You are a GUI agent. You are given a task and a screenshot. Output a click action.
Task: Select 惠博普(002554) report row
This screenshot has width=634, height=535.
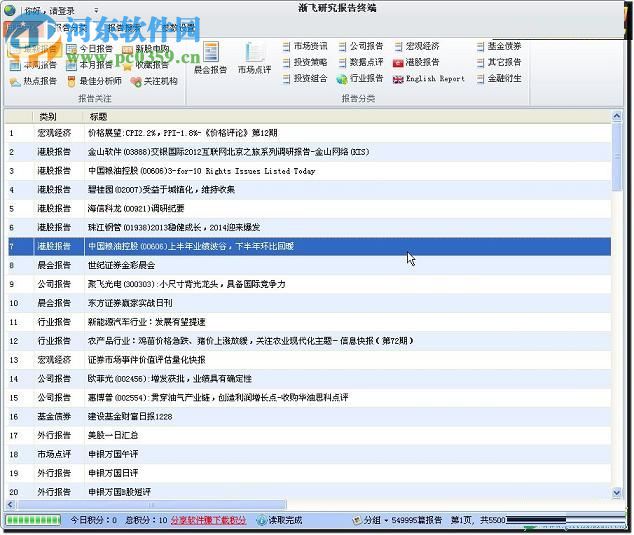[309, 398]
